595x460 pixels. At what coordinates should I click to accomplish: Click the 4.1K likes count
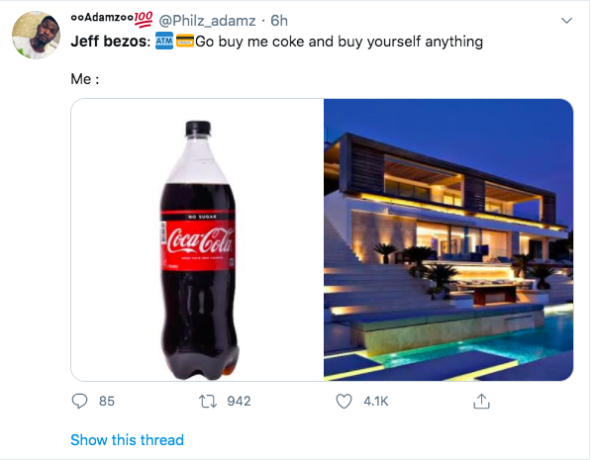coord(376,401)
